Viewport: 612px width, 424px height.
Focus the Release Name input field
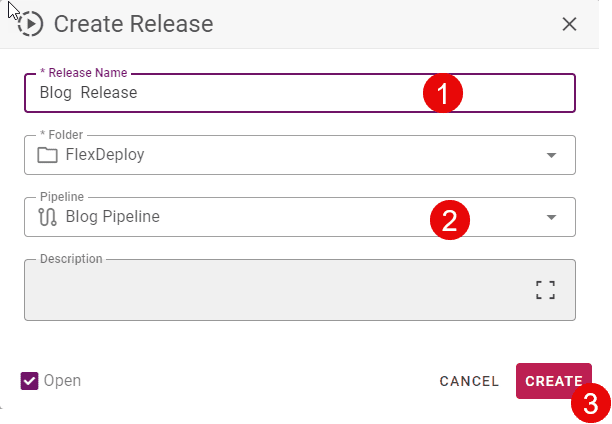[x=300, y=93]
